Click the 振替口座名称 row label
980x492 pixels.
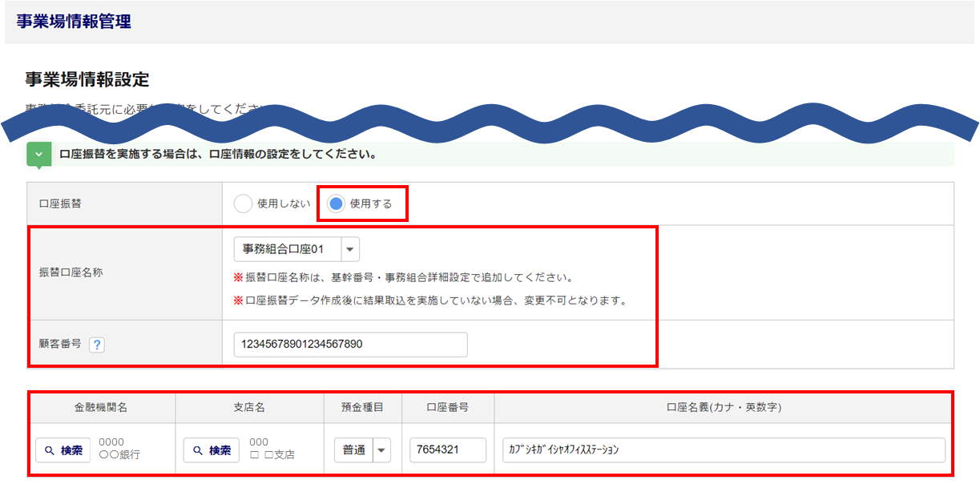point(71,272)
